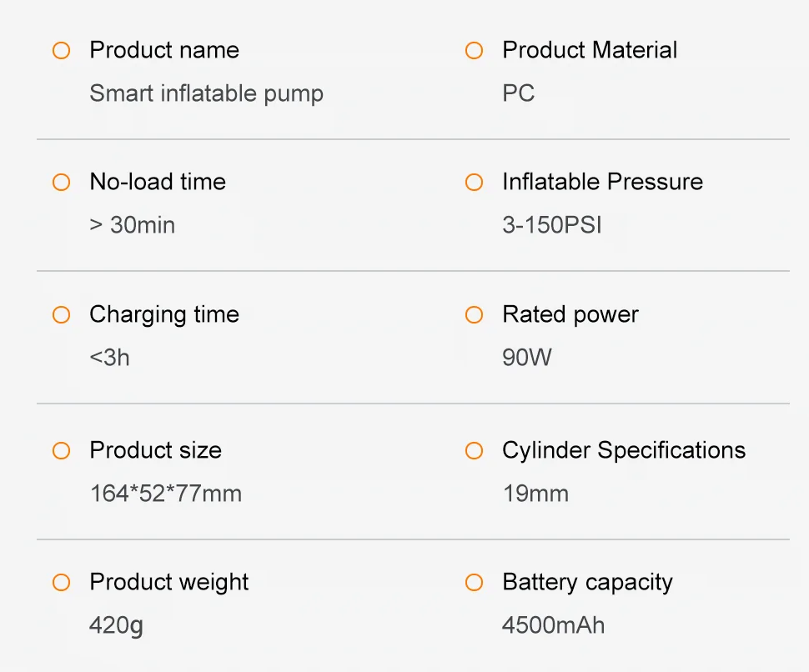This screenshot has height=672, width=809.
Task: Click the '> 30min' no-load value
Action: click(132, 225)
